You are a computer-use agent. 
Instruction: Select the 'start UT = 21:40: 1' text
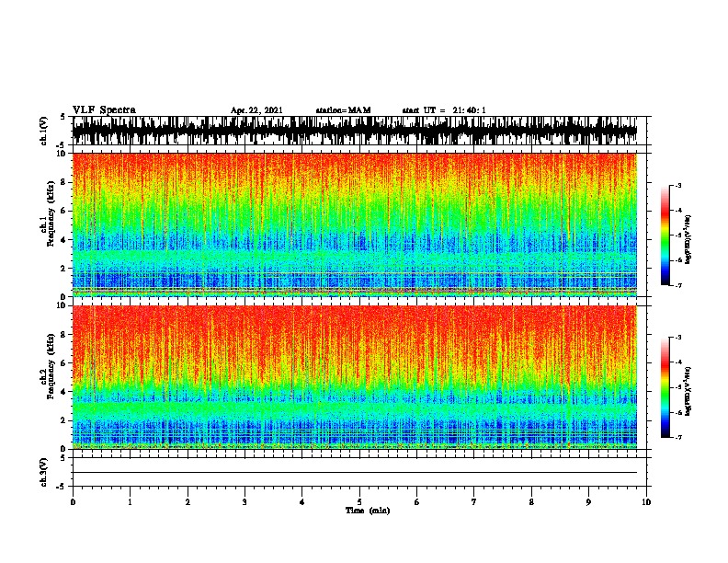coord(444,110)
